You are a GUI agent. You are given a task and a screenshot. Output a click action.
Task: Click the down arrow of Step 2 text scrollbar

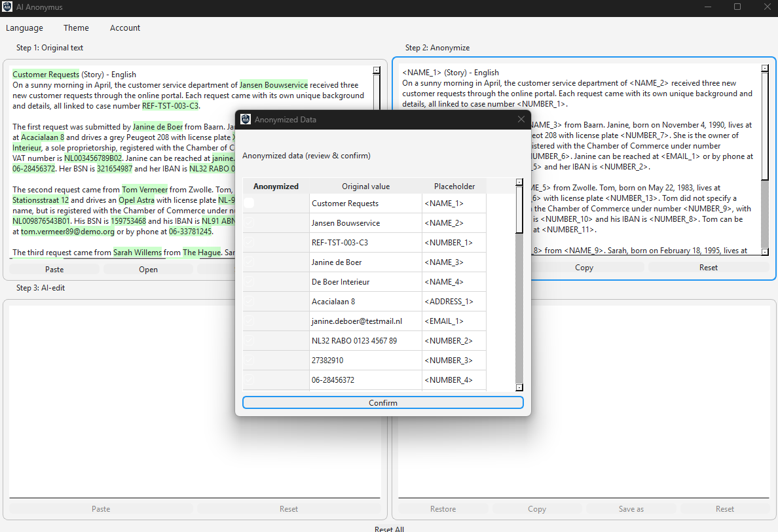765,252
